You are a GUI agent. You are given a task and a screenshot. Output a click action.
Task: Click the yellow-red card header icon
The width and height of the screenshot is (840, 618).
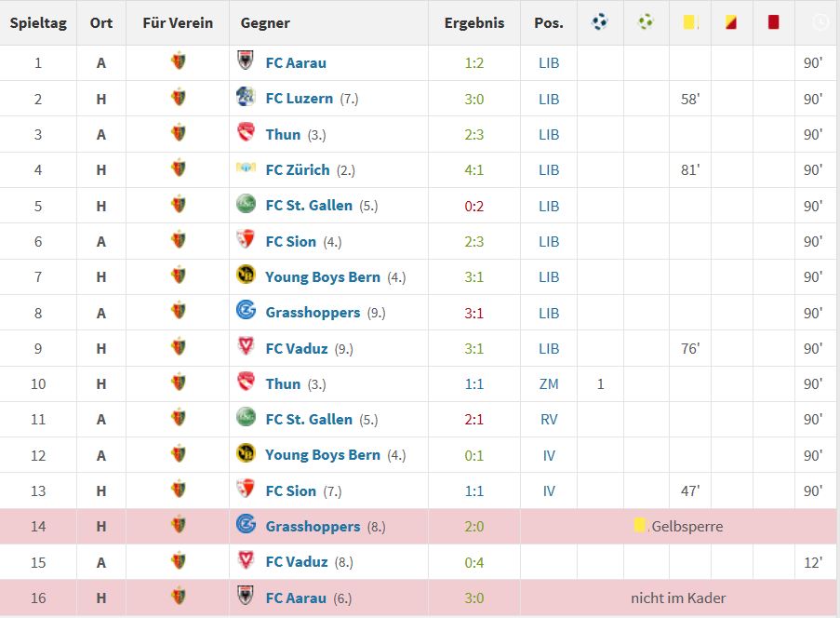pyautogui.click(x=729, y=21)
